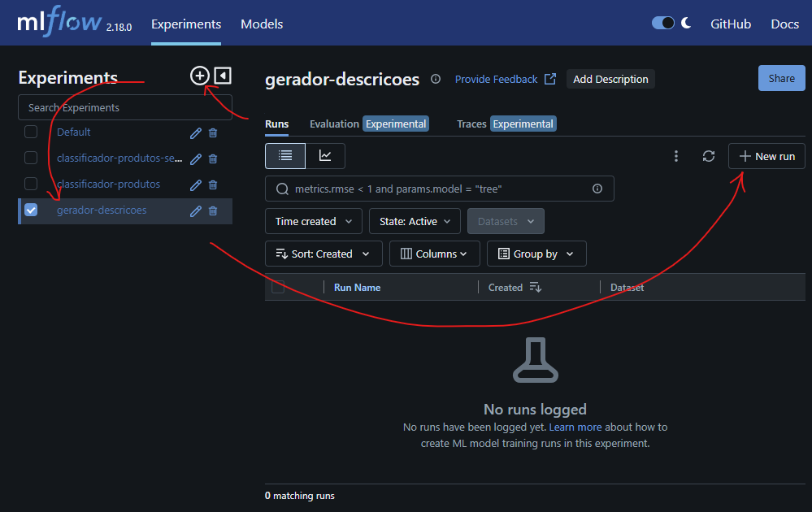Click the Share button
Image resolution: width=812 pixels, height=512 pixels.
click(781, 78)
